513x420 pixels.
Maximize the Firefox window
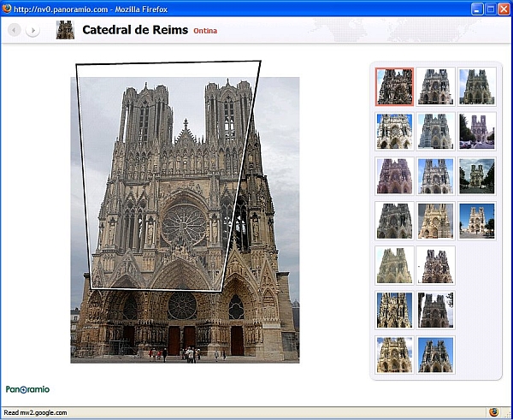point(491,9)
